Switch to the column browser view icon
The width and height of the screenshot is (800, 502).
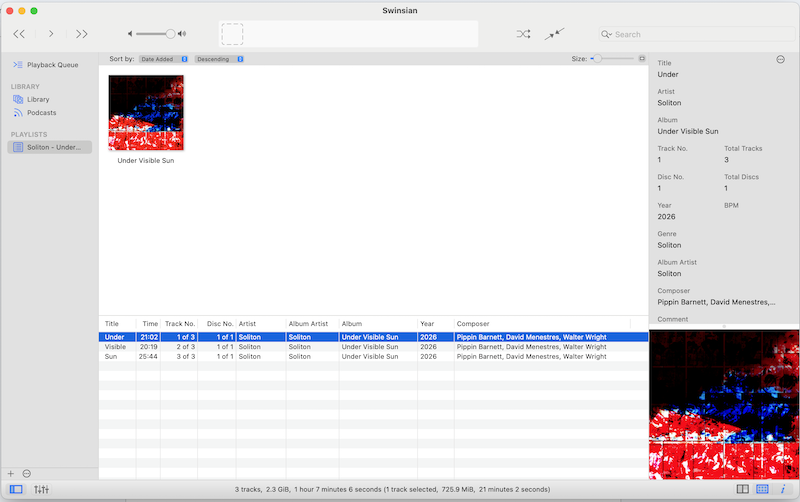(743, 489)
